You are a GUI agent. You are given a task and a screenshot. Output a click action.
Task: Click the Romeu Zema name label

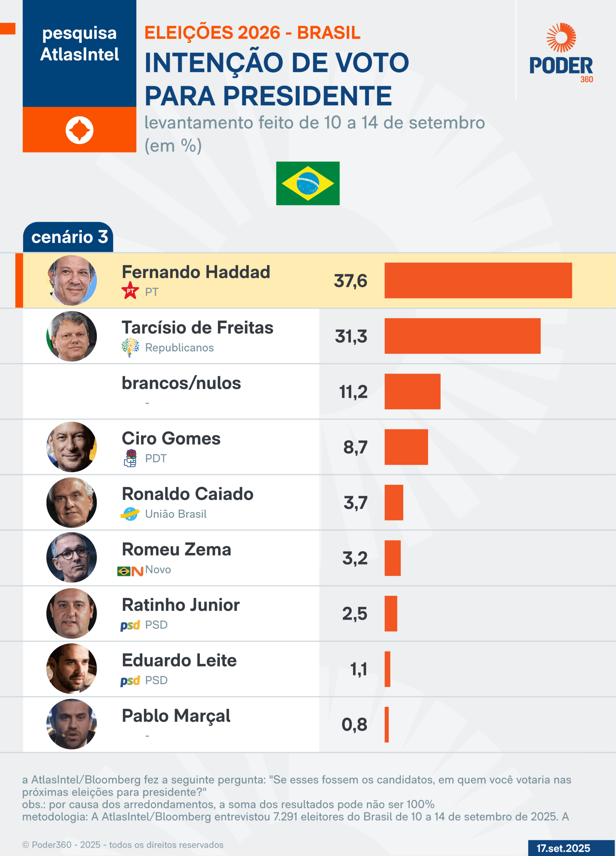tap(176, 549)
